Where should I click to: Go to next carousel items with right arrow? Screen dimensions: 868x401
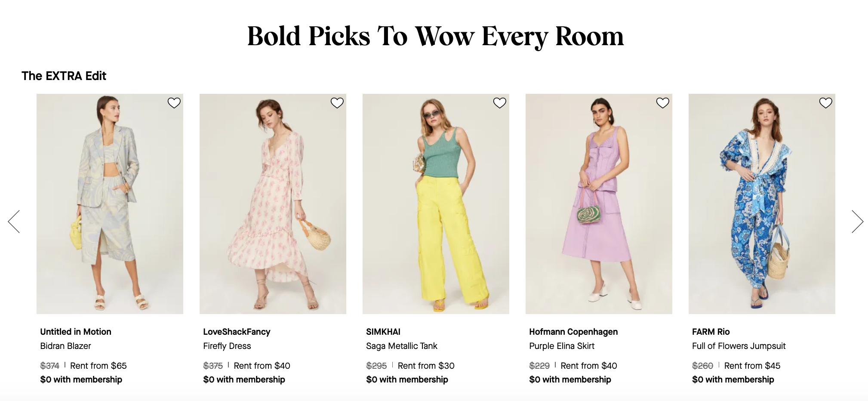(857, 222)
